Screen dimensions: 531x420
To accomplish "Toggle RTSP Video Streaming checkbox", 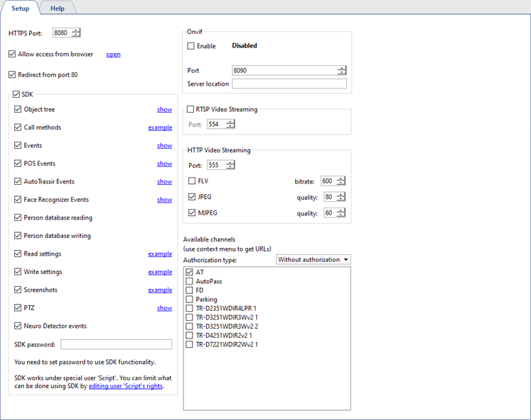I will coord(190,110).
